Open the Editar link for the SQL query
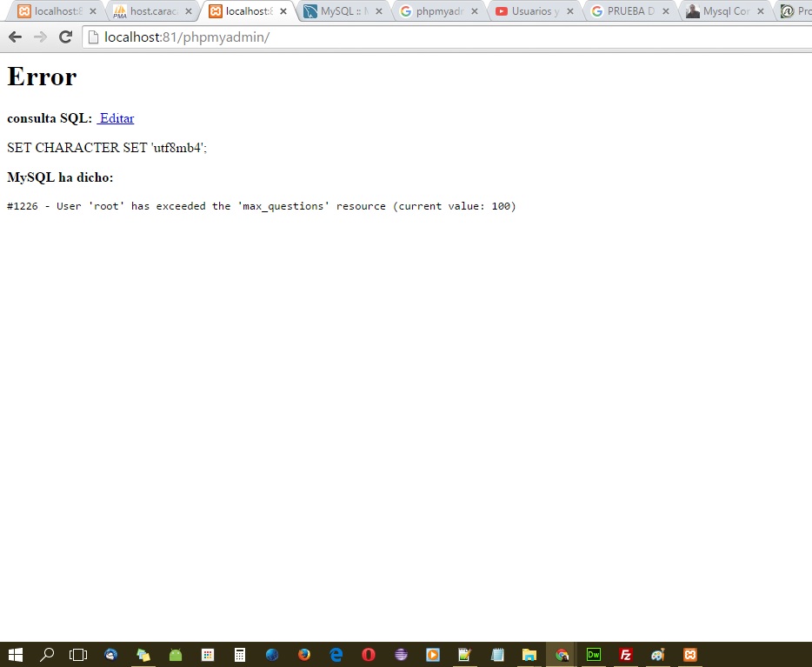 pos(116,118)
